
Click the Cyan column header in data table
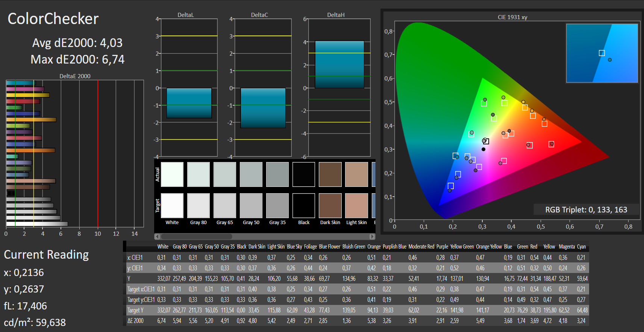click(x=581, y=247)
